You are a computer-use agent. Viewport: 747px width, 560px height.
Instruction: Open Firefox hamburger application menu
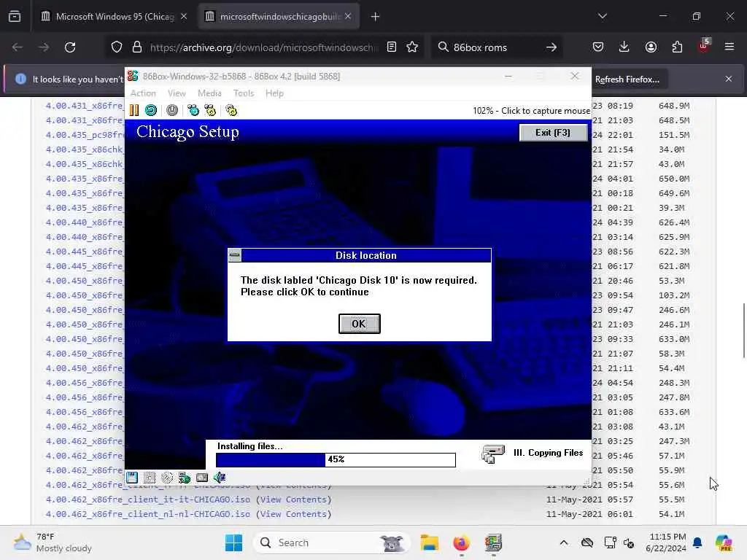click(x=729, y=47)
